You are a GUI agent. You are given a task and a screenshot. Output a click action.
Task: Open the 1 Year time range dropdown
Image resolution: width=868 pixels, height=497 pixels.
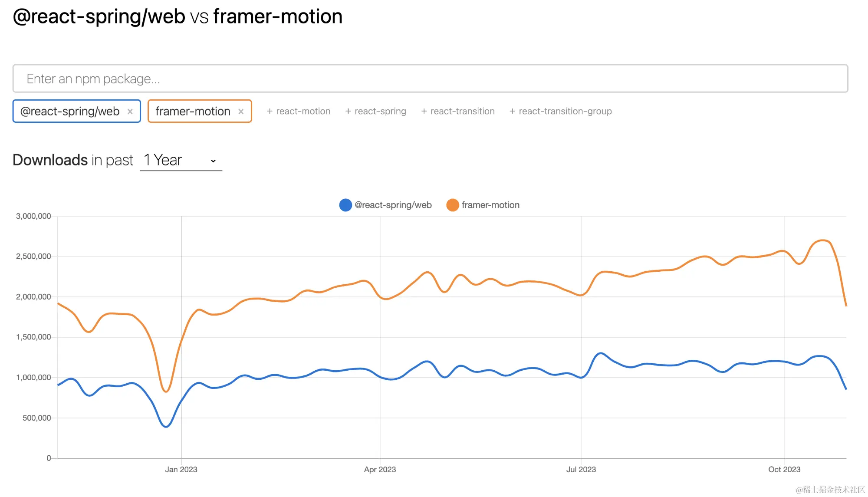(x=180, y=160)
